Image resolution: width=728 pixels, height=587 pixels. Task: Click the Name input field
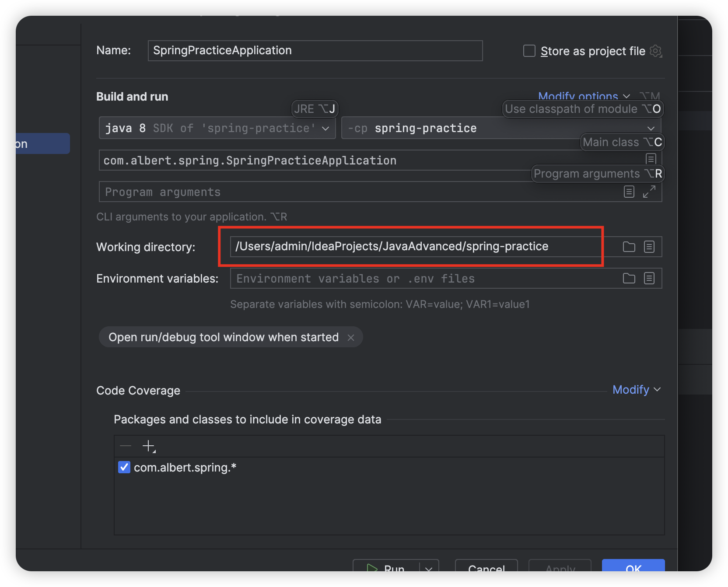(315, 51)
